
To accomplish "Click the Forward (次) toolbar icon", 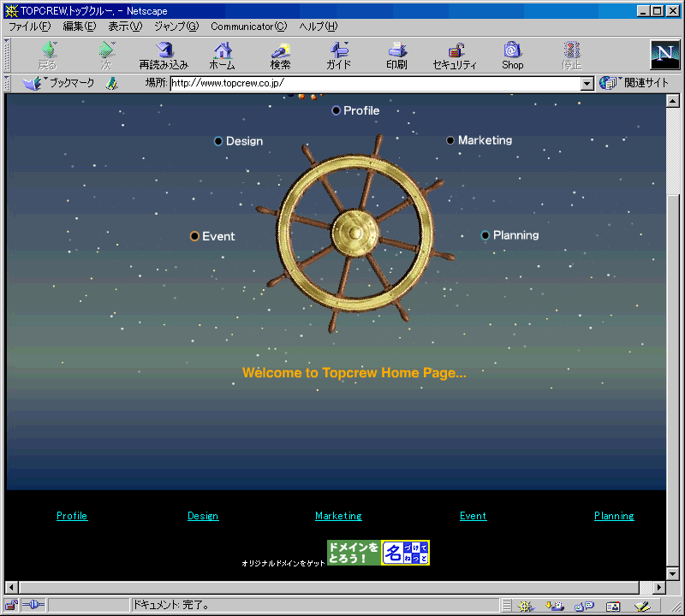I will [x=106, y=56].
